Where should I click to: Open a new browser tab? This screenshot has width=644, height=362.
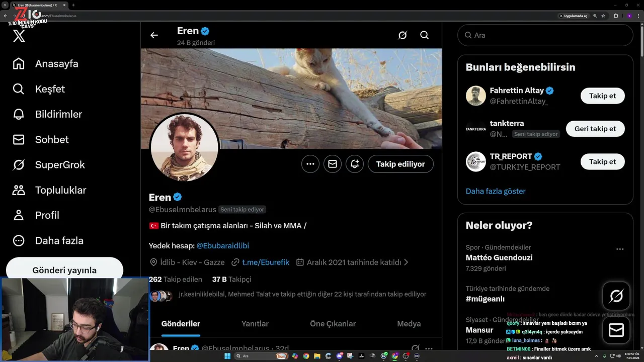point(73,5)
